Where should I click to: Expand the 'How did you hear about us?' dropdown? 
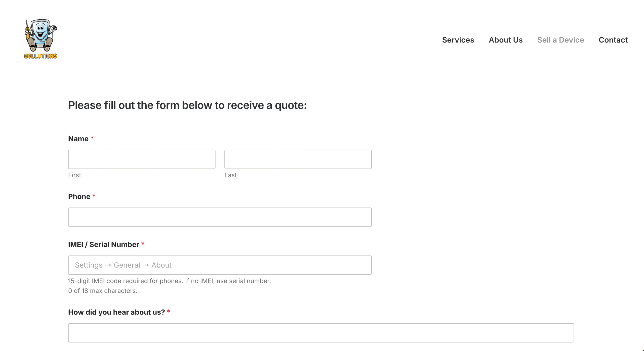(x=321, y=333)
